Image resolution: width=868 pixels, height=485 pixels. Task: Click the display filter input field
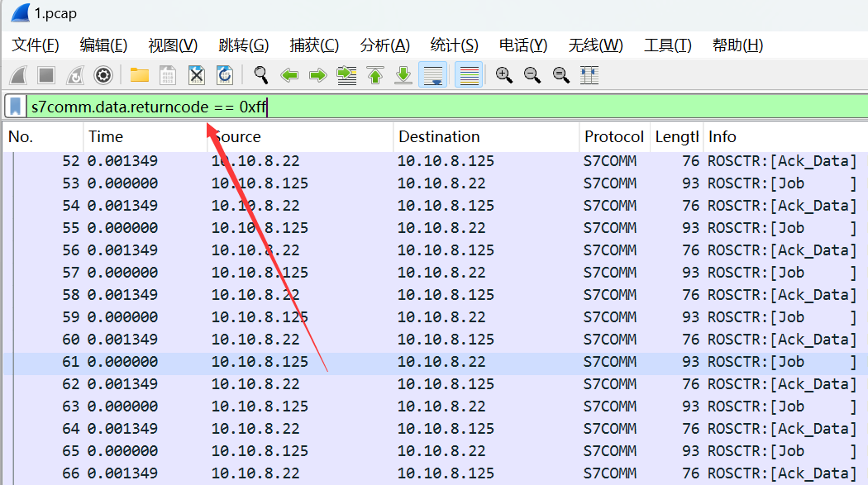[x=496, y=106]
